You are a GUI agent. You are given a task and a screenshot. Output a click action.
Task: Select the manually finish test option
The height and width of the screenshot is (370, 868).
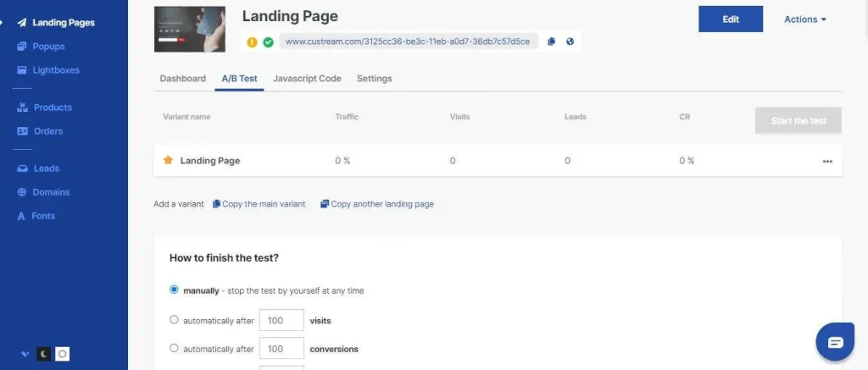(175, 290)
